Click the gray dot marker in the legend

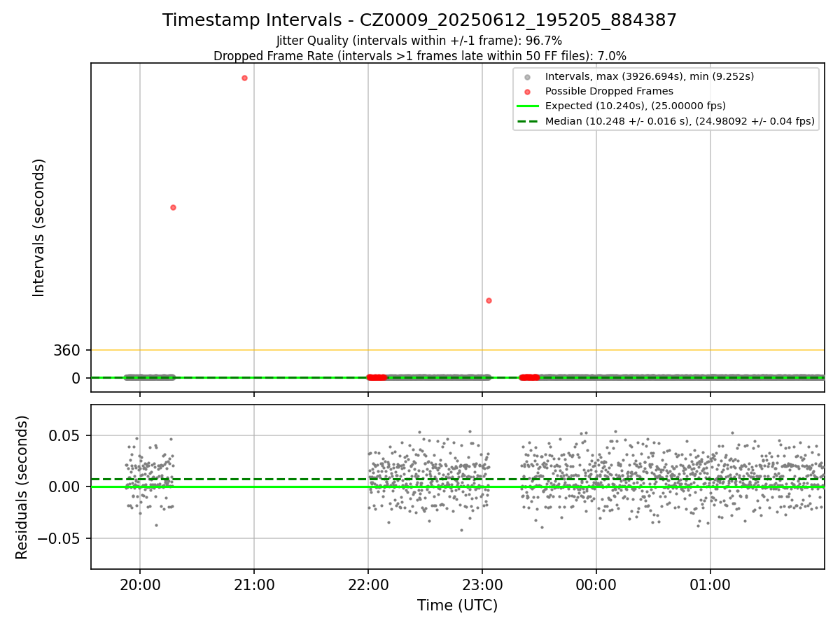528,77
